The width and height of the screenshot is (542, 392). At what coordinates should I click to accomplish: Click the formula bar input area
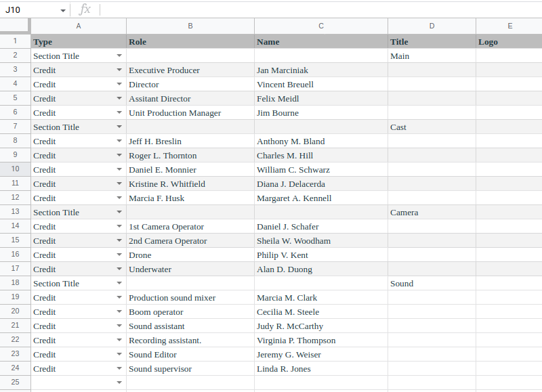click(321, 10)
